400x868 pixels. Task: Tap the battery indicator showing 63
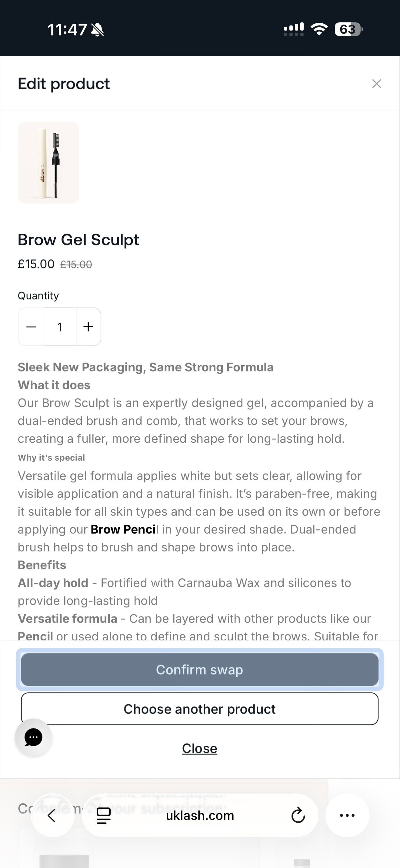(348, 29)
